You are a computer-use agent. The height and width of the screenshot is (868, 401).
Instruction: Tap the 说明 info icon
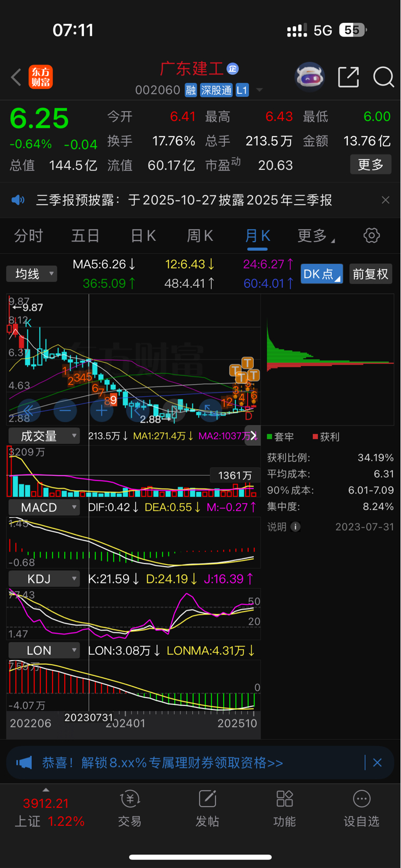[295, 527]
